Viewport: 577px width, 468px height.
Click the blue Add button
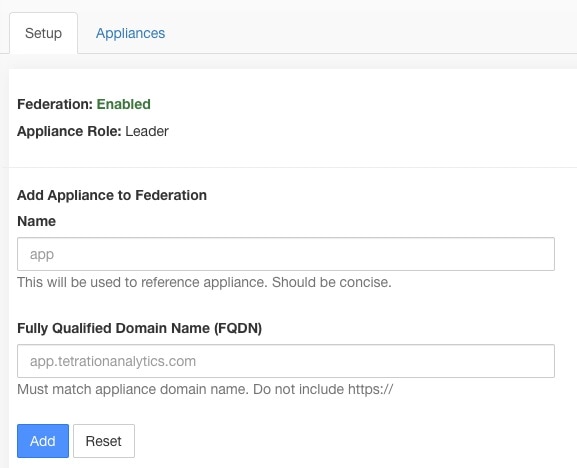coord(43,441)
